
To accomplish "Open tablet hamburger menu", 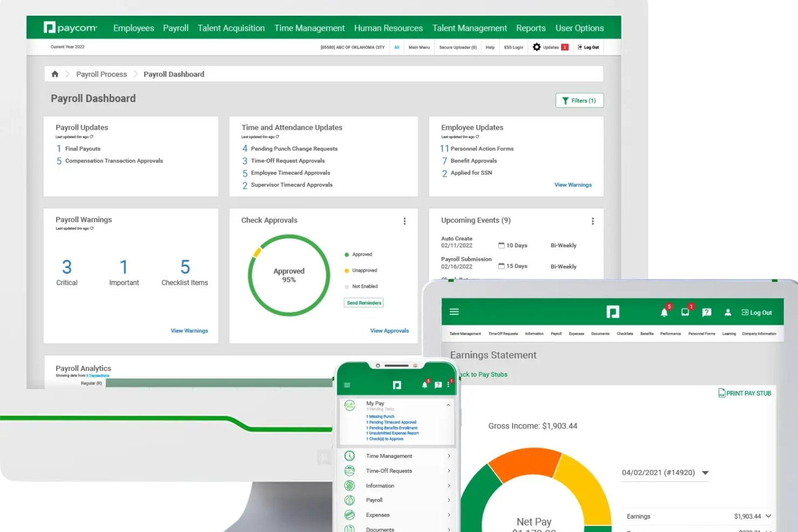I will 454,312.
